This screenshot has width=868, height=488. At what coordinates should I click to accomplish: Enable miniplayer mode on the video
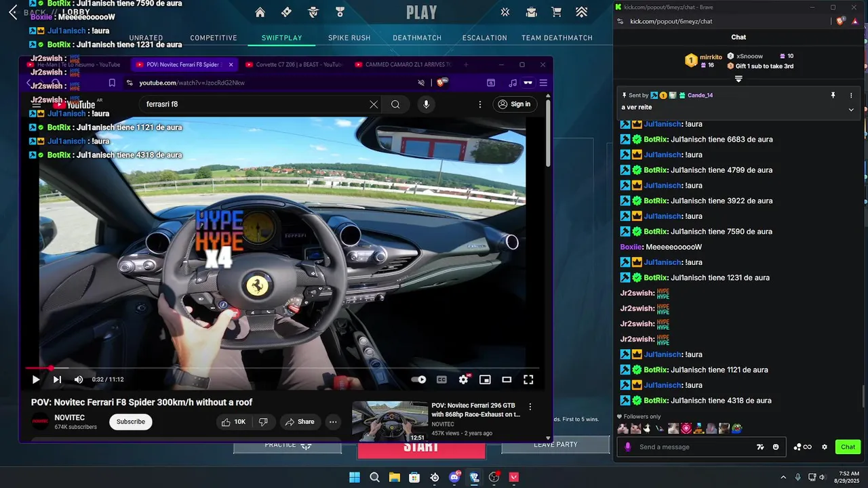point(485,380)
